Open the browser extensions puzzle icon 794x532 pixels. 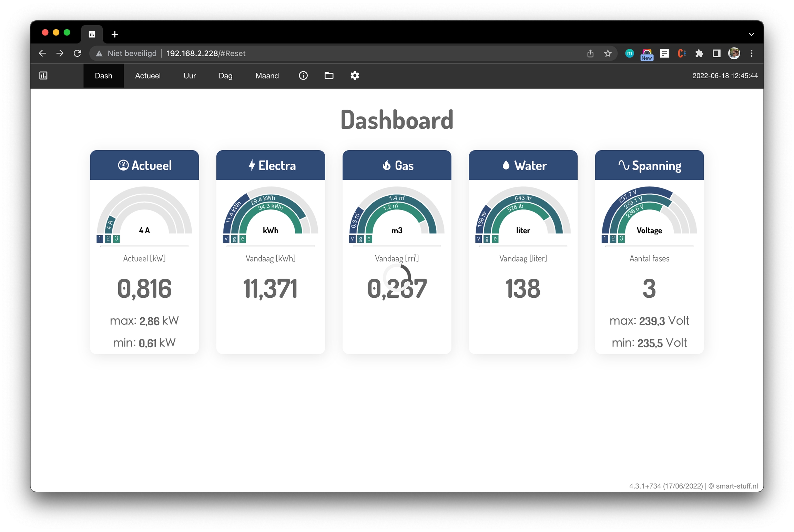699,53
